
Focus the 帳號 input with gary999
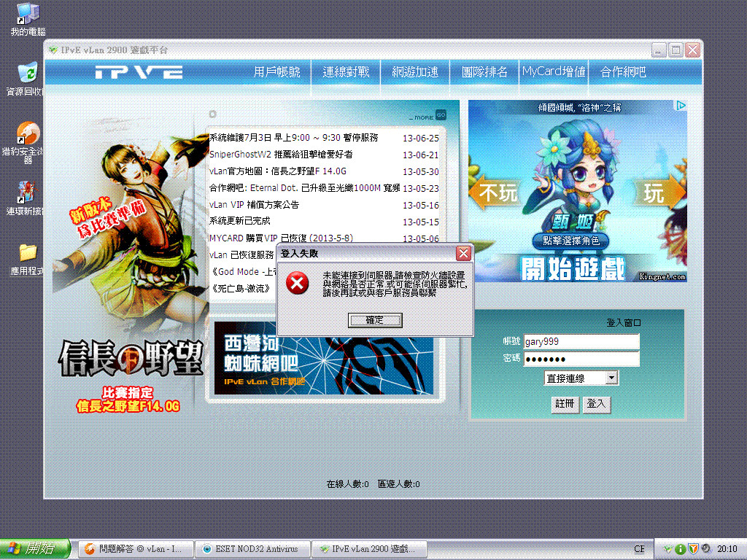pyautogui.click(x=581, y=341)
